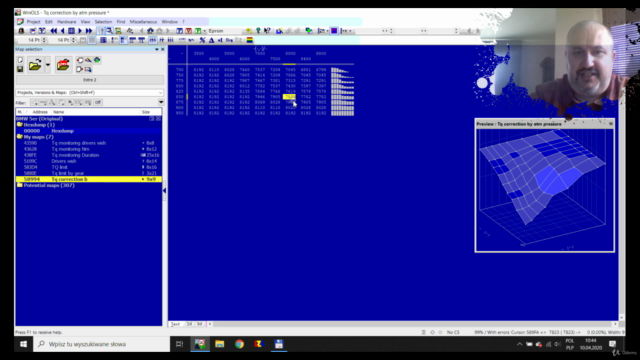
Task: Click the help arrow with question mark icon
Action: [x=267, y=31]
